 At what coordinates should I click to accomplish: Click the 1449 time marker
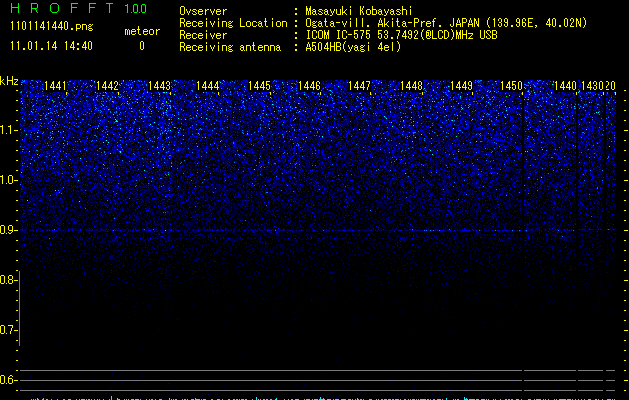[461, 86]
